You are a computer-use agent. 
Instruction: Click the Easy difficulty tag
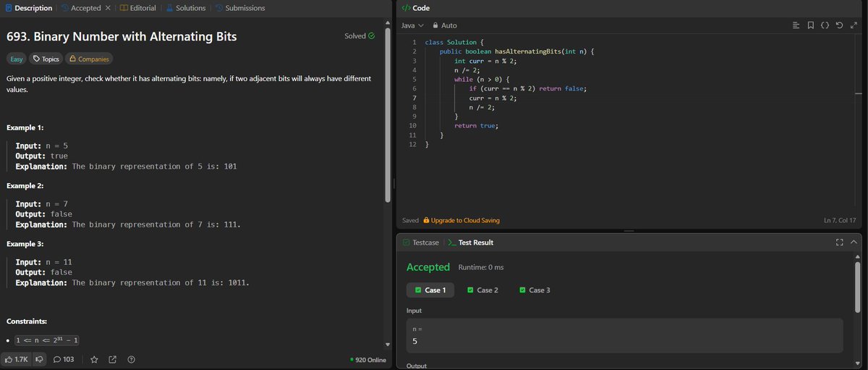[x=16, y=59]
